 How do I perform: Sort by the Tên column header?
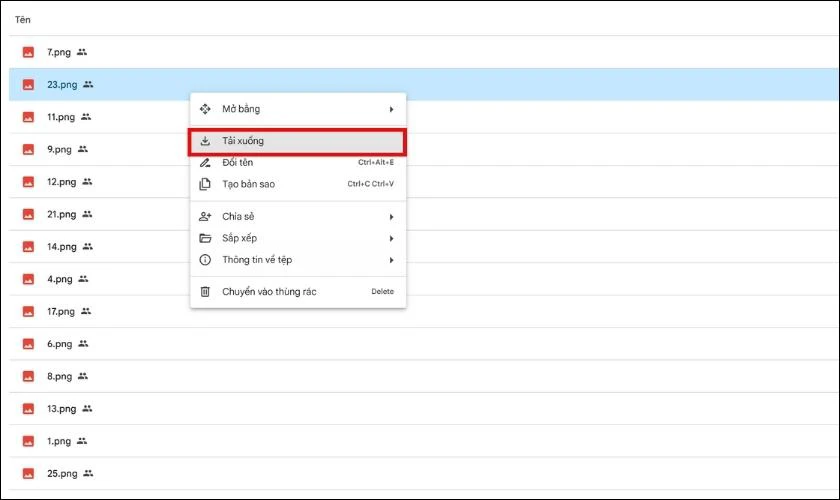coord(22,19)
